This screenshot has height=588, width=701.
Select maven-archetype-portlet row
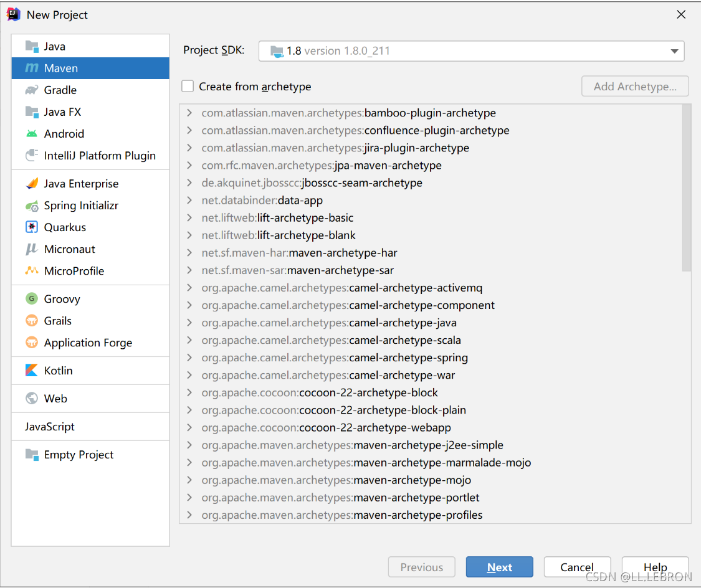tap(431, 497)
